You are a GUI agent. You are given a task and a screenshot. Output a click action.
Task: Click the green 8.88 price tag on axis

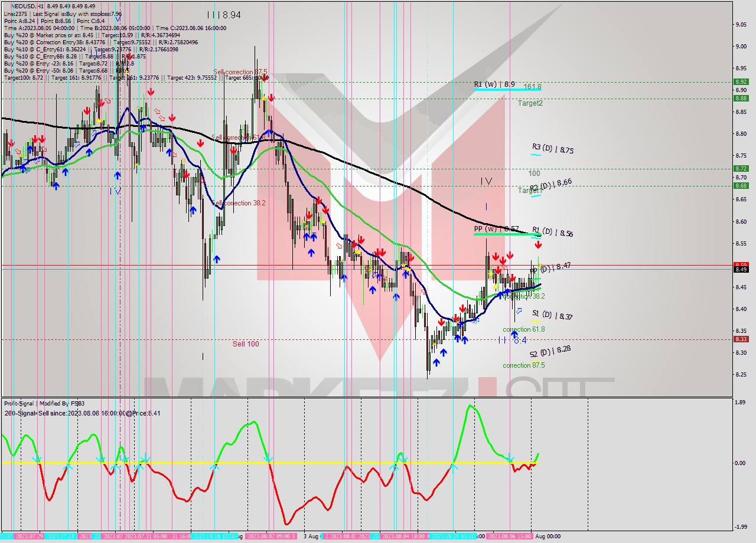coord(741,98)
